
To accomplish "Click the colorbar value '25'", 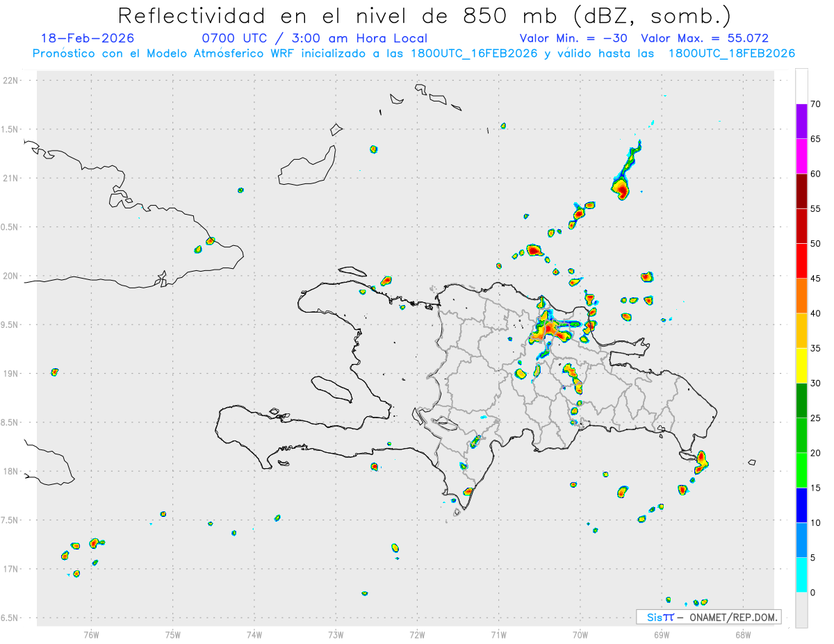I will [x=815, y=418].
